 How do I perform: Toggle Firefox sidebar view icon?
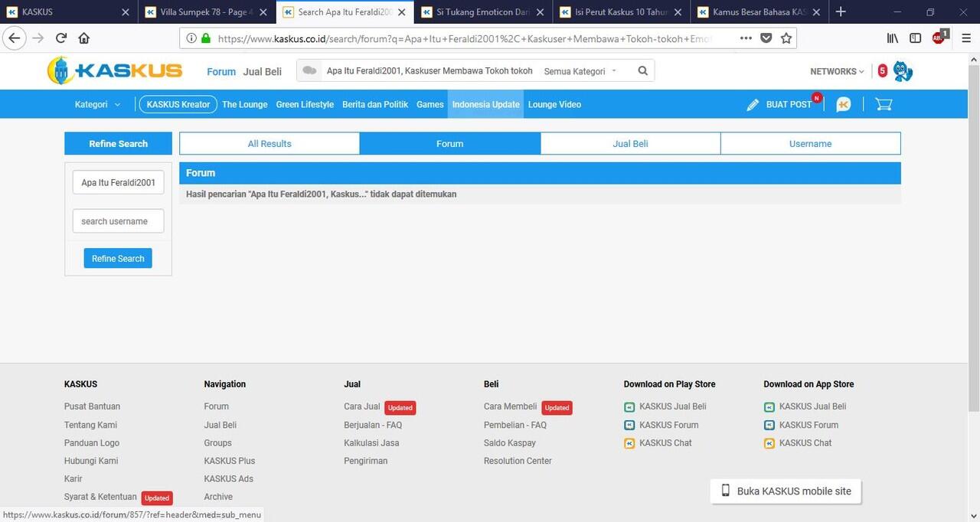click(915, 38)
